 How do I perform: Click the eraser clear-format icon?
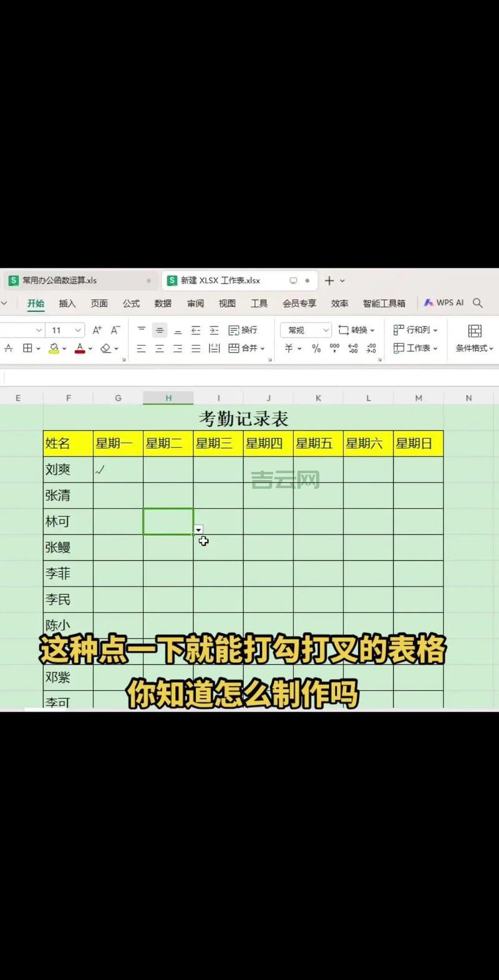[106, 348]
